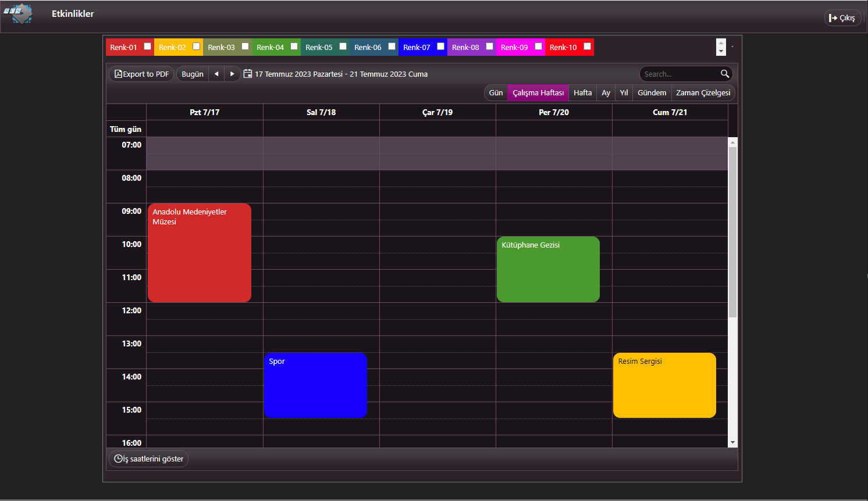Screen dimensions: 868x501
Task: Check the Renk-04 checkbox
Action: pyautogui.click(x=294, y=46)
